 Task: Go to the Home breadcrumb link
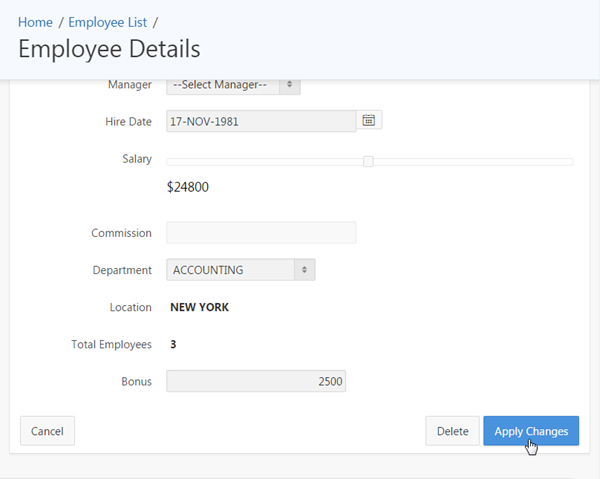pos(35,21)
